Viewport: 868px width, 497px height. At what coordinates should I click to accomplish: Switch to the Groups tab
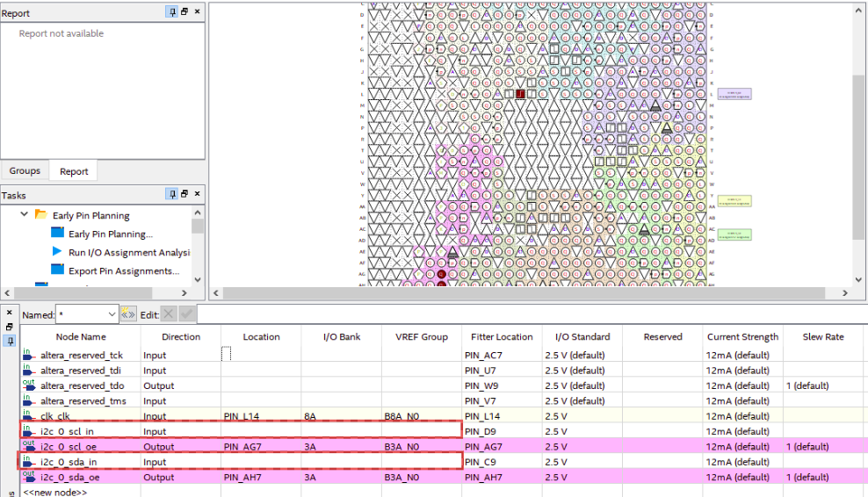pyautogui.click(x=25, y=171)
